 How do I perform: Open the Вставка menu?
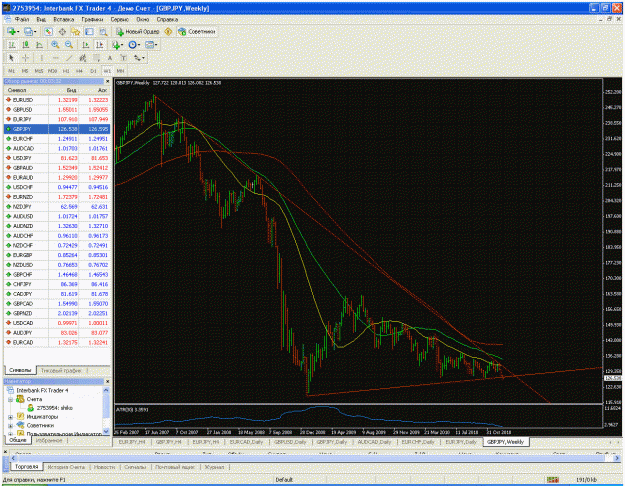pyautogui.click(x=63, y=19)
